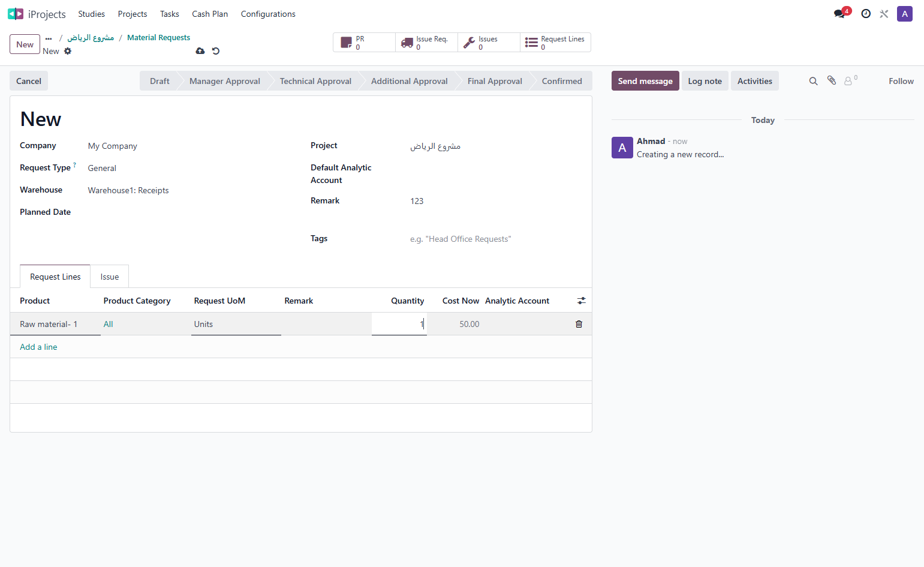Screen dimensions: 924x567
Task: Open the Request Lines stat button
Action: pyautogui.click(x=555, y=43)
